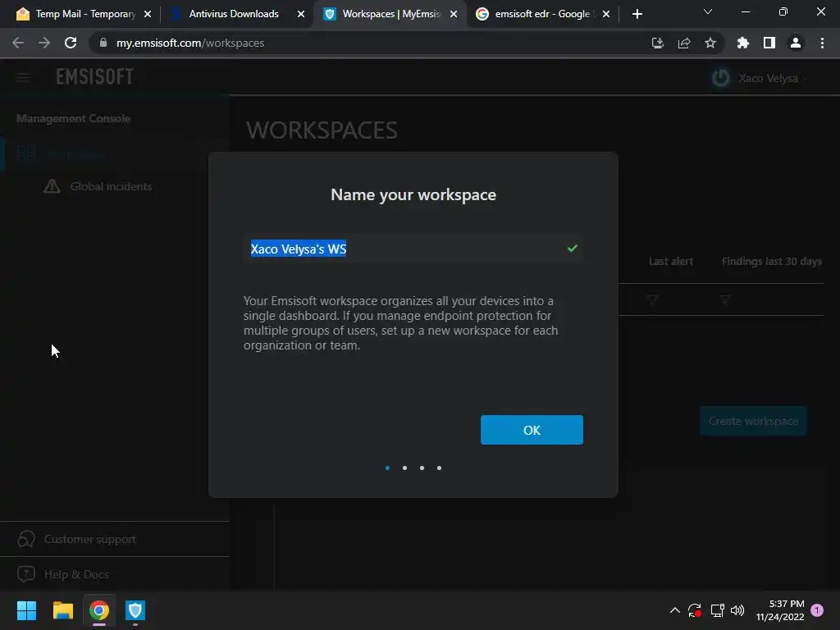This screenshot has height=630, width=840.
Task: Open the Chrome profile icon
Action: pyautogui.click(x=796, y=43)
